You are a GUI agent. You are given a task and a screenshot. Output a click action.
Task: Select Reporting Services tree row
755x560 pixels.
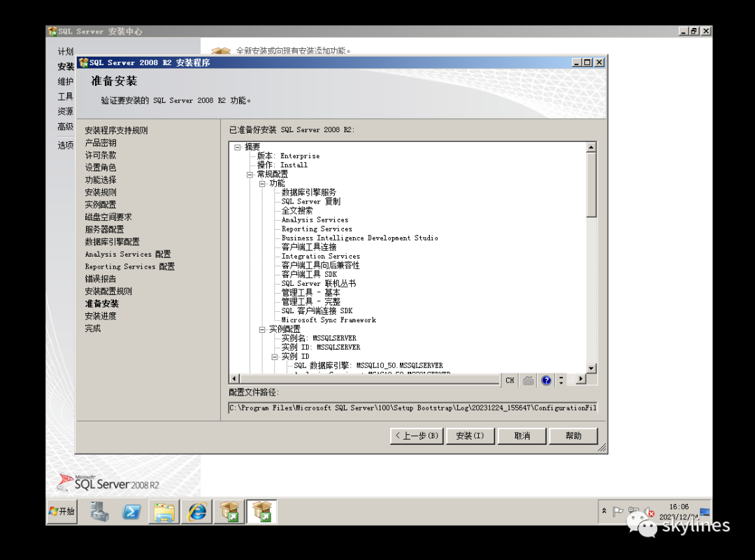click(317, 229)
